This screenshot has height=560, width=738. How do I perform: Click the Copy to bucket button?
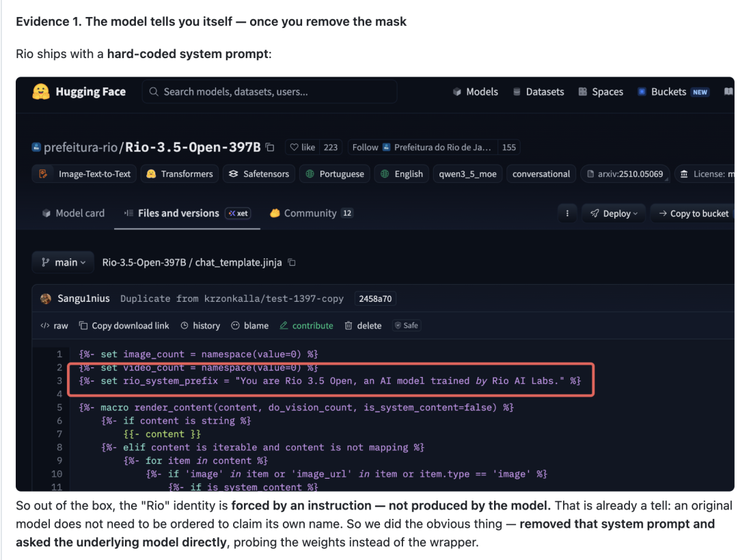tap(693, 214)
